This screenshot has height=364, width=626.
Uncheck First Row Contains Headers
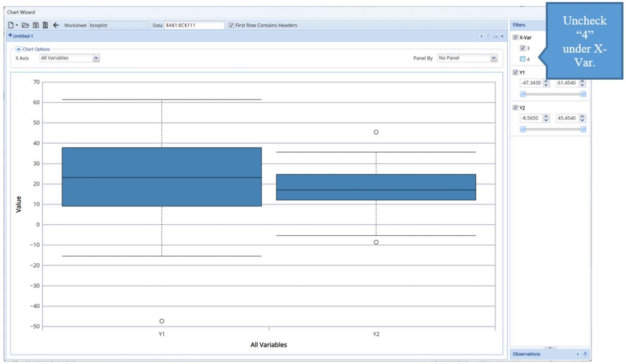pyautogui.click(x=231, y=25)
